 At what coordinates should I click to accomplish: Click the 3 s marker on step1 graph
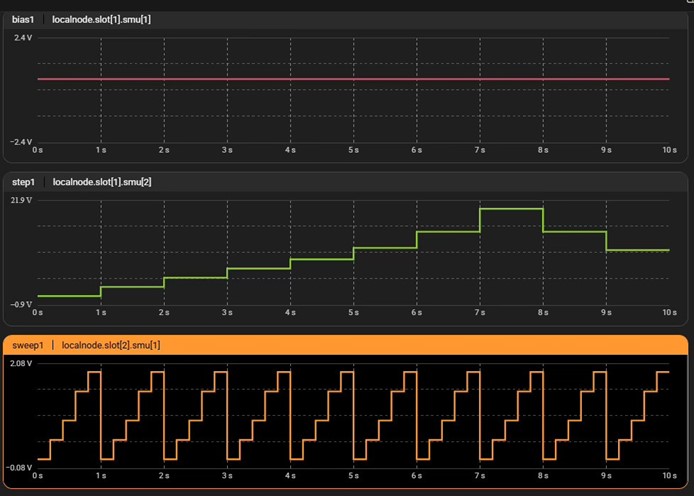tap(227, 313)
